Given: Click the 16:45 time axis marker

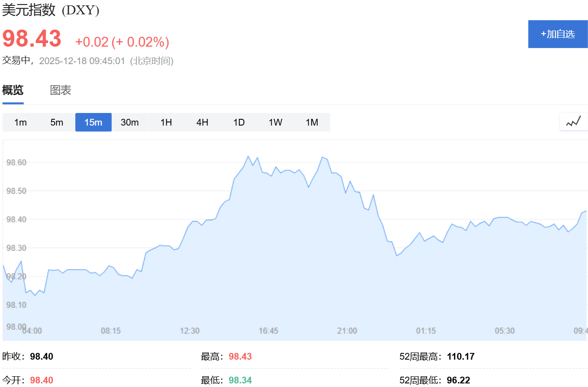Looking at the screenshot, I should coord(268,331).
